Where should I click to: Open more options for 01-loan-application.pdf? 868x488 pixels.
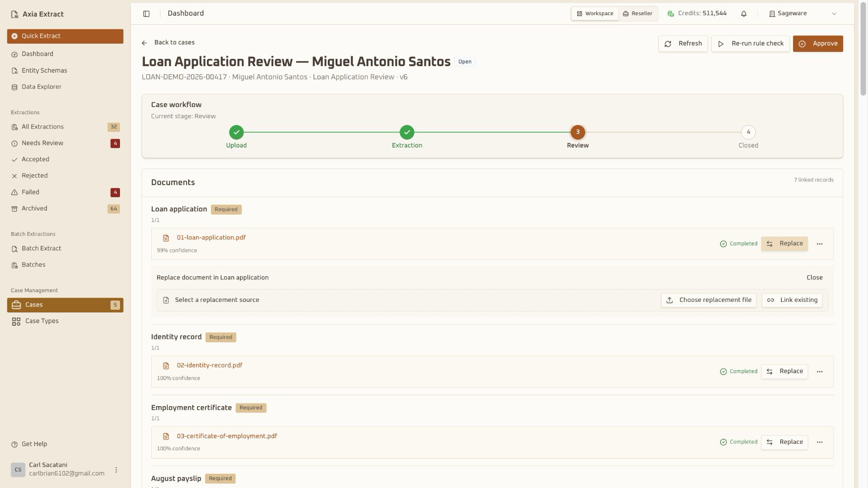click(x=820, y=244)
